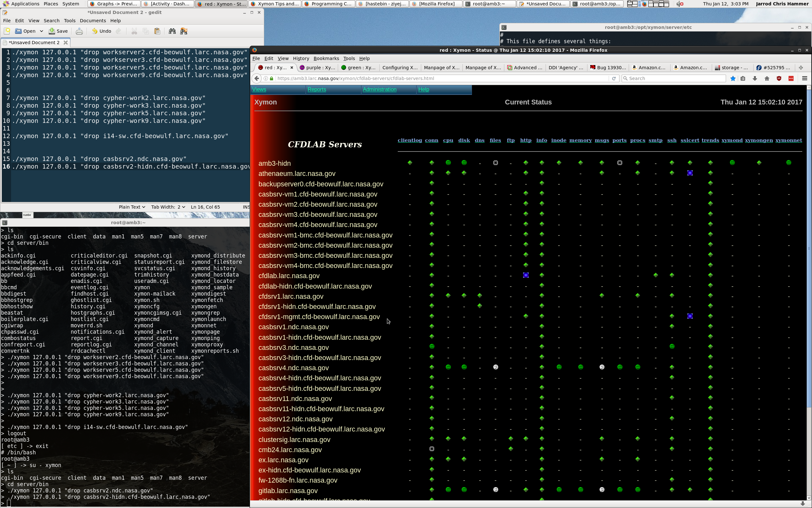Reload the Xymon page
Screen dimensions: 812x508
[x=614, y=79]
